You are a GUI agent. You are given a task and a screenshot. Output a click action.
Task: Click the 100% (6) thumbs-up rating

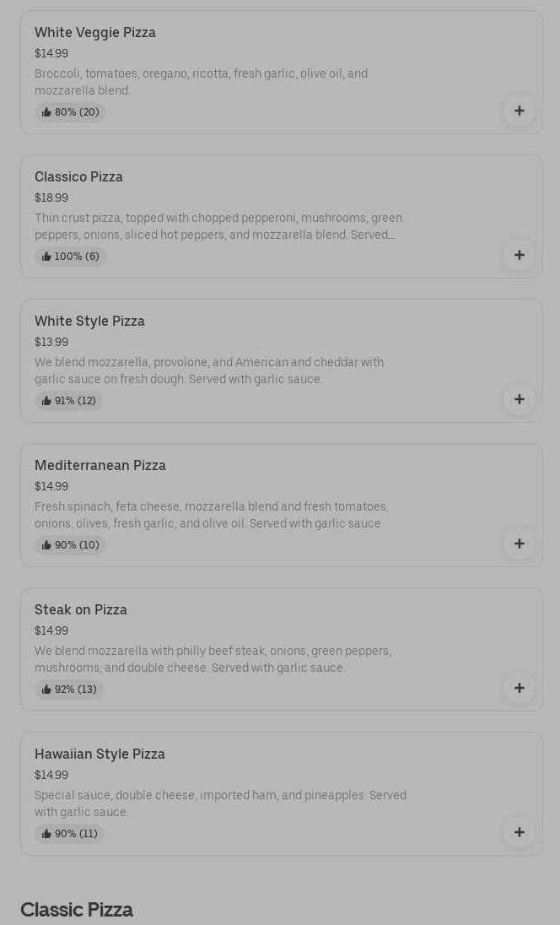[70, 257]
